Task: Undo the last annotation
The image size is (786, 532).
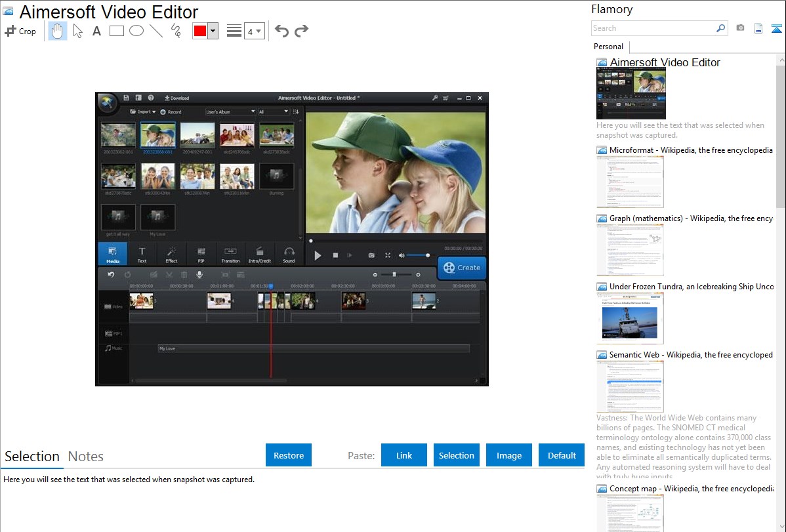Action: click(281, 31)
